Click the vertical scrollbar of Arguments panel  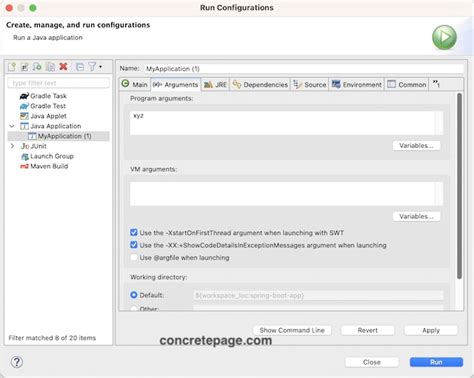coord(459,186)
